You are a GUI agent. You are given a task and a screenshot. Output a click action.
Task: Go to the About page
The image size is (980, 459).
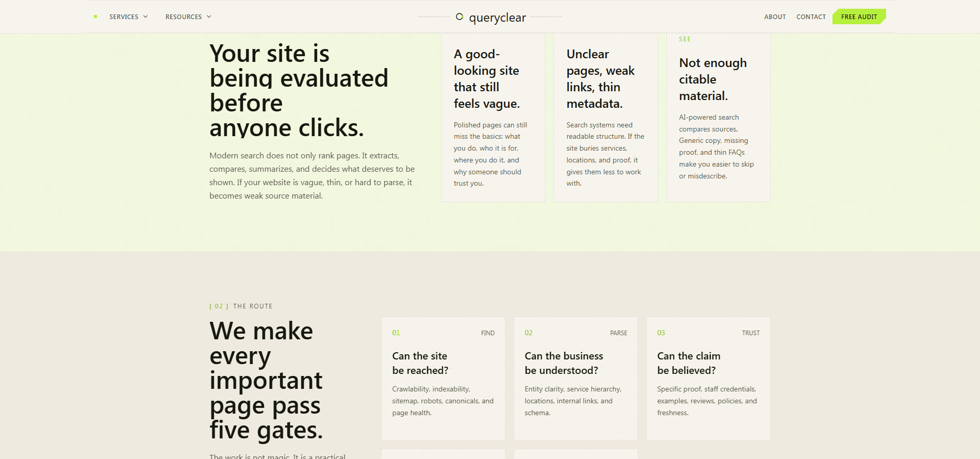point(775,17)
